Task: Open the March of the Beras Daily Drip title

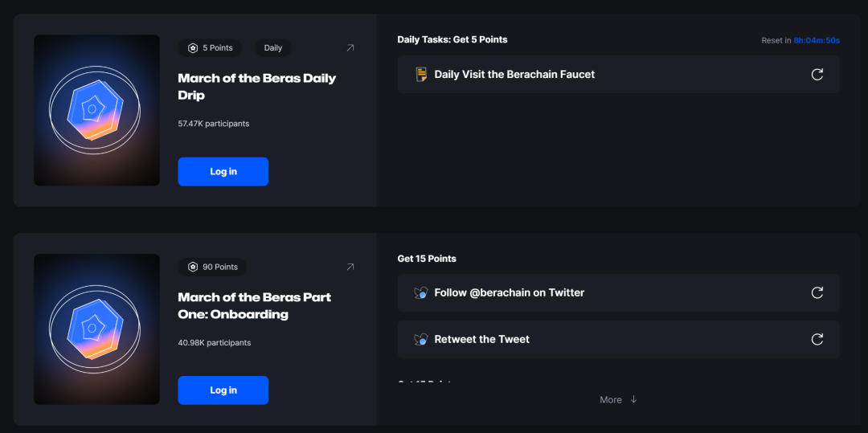Action: [256, 87]
